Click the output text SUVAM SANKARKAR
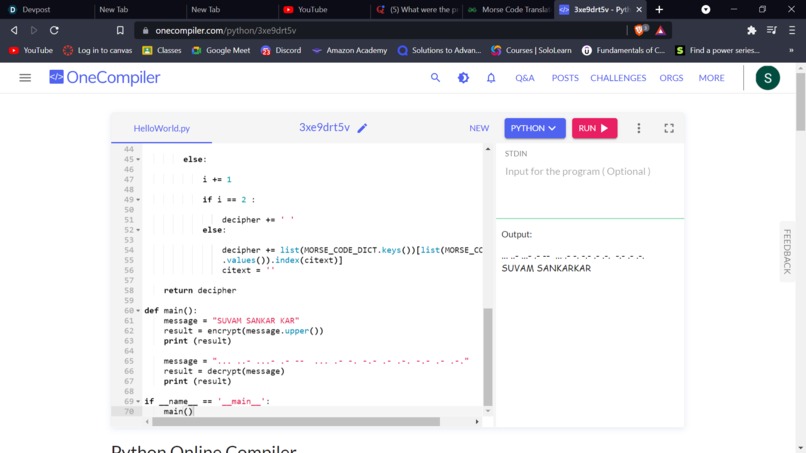 click(x=546, y=268)
